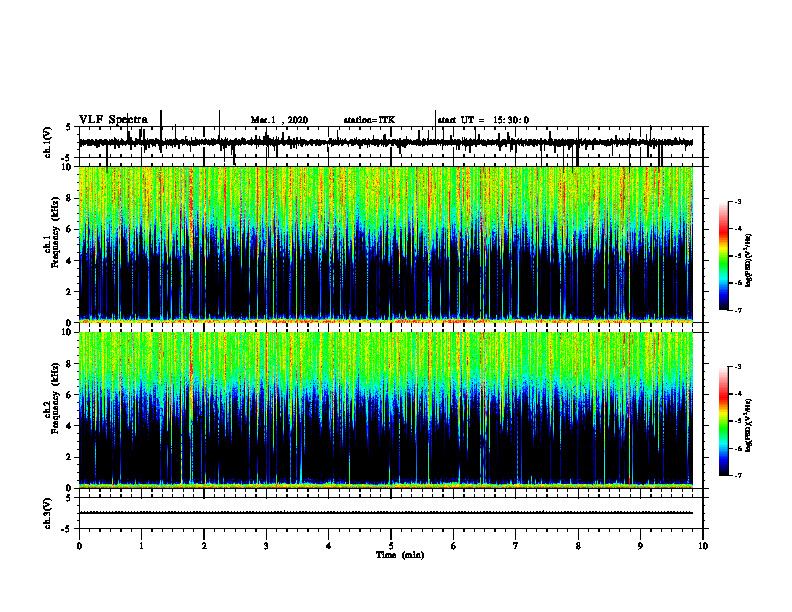Click the ch.1 spectrogram colorbar
Image resolution: width=792 pixels, height=612 pixels.
pos(724,256)
